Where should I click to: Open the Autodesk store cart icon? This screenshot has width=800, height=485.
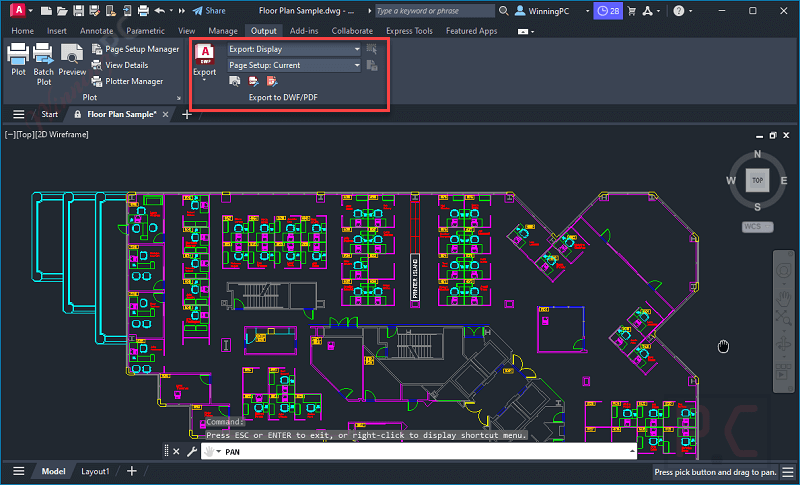(x=632, y=11)
